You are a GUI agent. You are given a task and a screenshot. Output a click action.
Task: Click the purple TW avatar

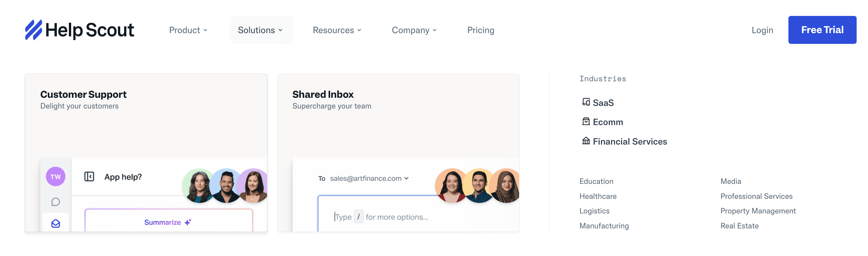coord(56,176)
